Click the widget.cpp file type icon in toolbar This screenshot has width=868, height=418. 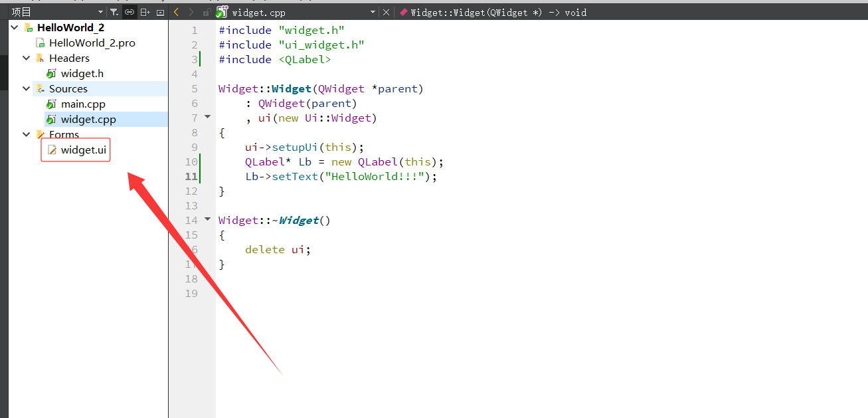[x=222, y=12]
